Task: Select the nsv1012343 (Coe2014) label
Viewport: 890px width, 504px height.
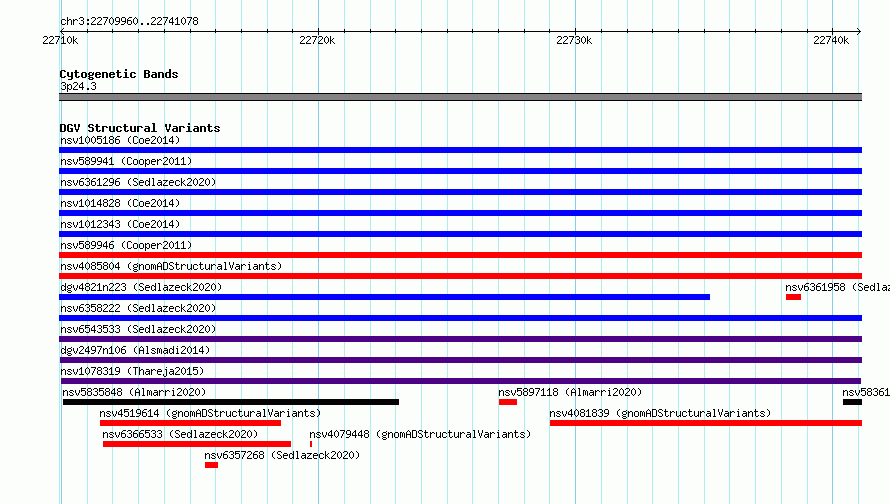Action: 120,224
